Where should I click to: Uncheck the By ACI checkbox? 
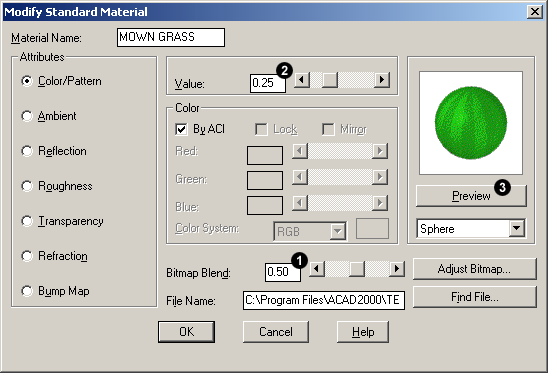[181, 129]
